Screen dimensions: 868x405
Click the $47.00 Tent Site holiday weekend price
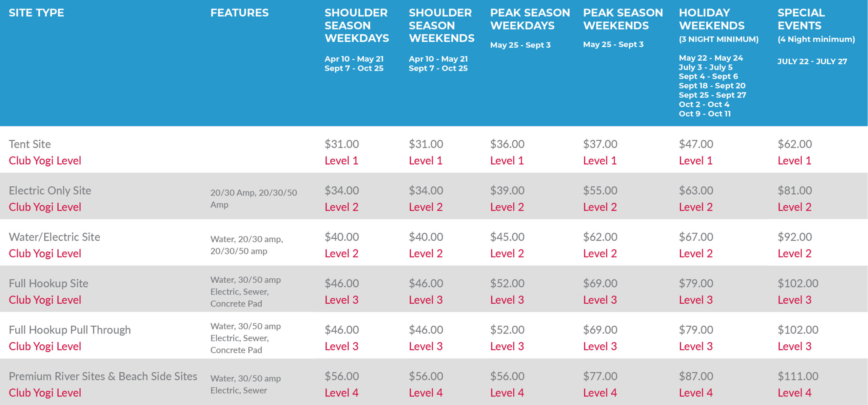click(696, 144)
